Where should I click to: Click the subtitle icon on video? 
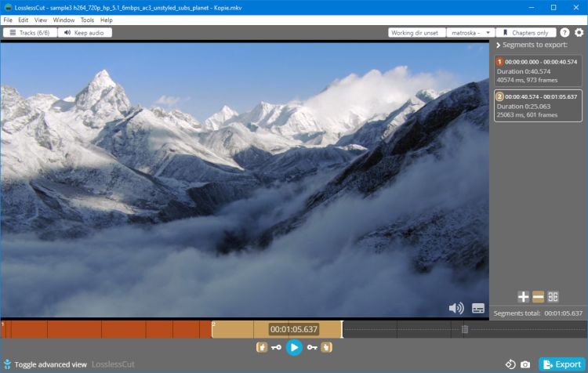point(477,308)
